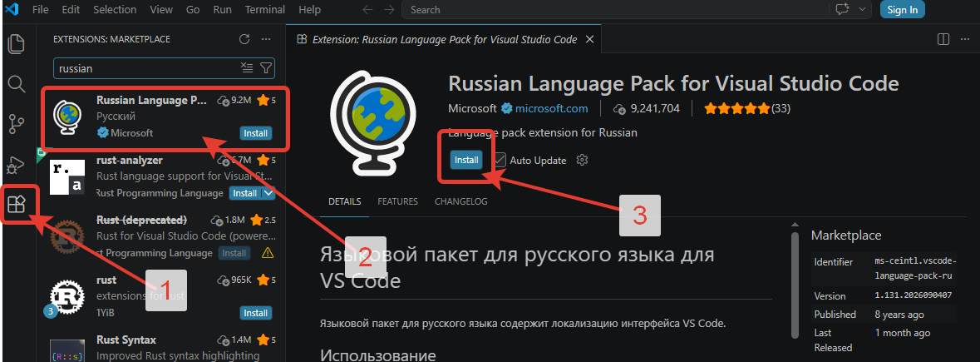
Task: Click version value 1.131.2026090407
Action: [x=914, y=295]
